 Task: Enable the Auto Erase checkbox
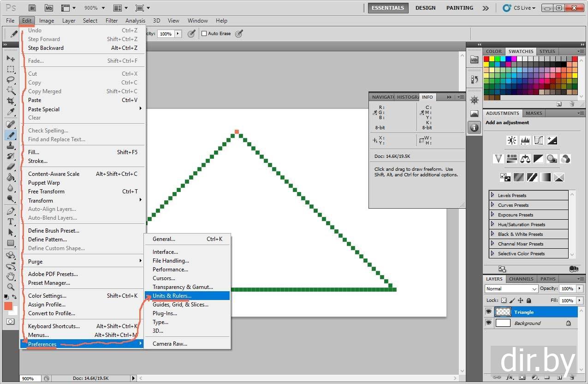click(204, 34)
